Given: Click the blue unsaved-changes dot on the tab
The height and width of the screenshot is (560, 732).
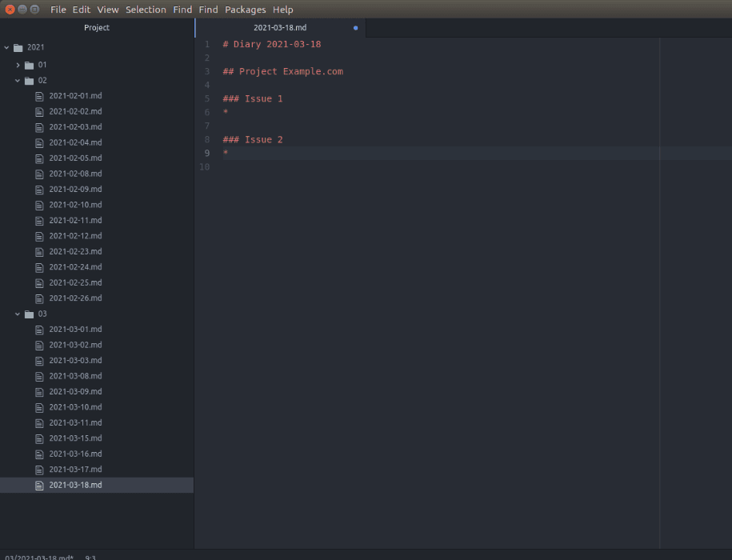Looking at the screenshot, I should click(356, 28).
